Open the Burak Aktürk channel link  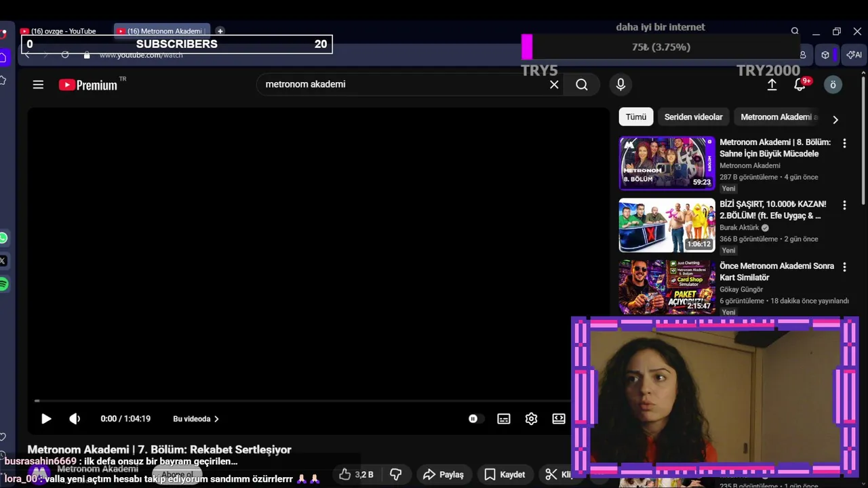(x=739, y=228)
